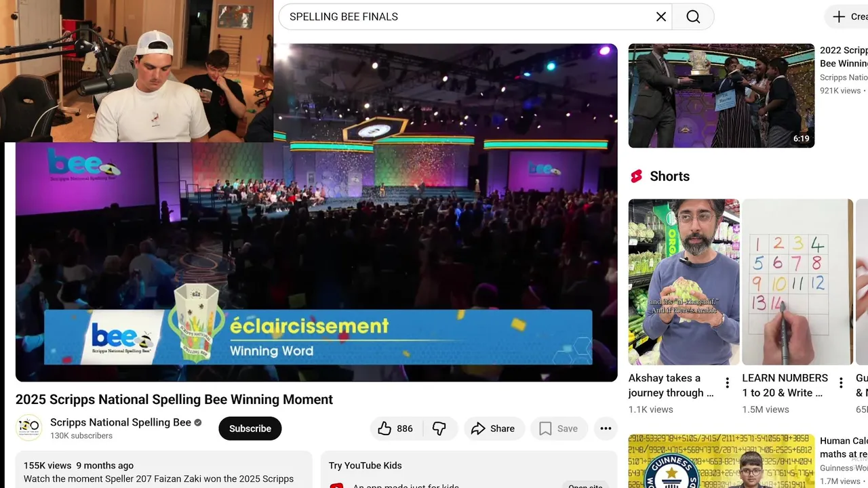Clear the search box with the X icon
Viewport: 868px width, 488px height.
661,17
